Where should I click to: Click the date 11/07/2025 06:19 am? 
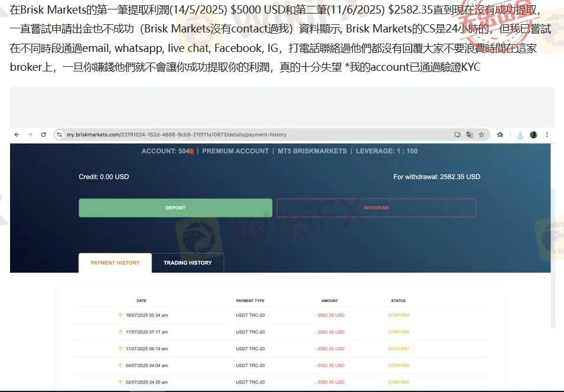coord(146,349)
